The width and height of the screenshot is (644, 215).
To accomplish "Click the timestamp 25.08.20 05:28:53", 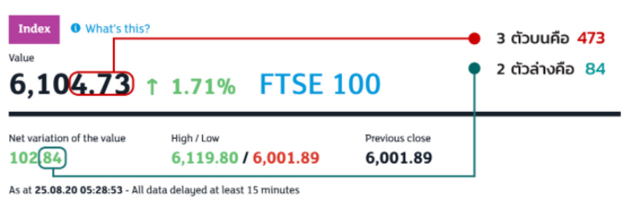I will (79, 191).
